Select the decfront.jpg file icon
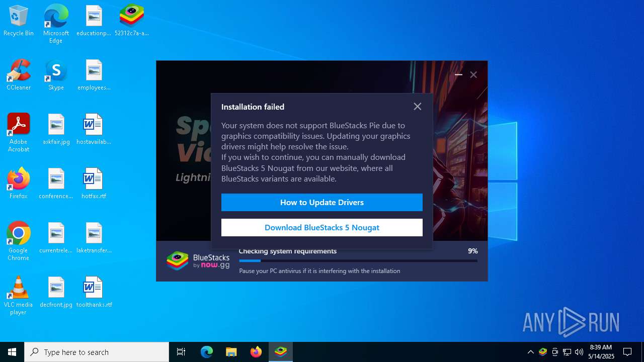This screenshot has height=362, width=644. click(x=56, y=292)
